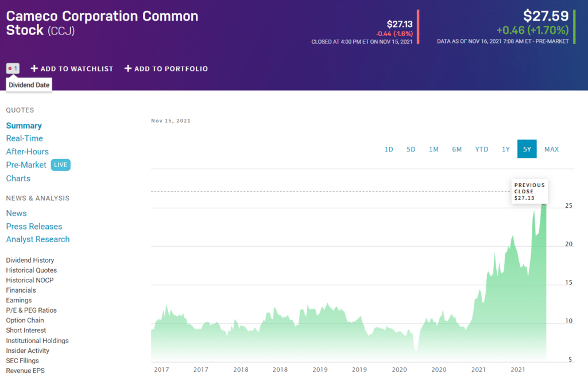The width and height of the screenshot is (588, 385).
Task: Select the 1Y chart range
Action: pyautogui.click(x=506, y=149)
